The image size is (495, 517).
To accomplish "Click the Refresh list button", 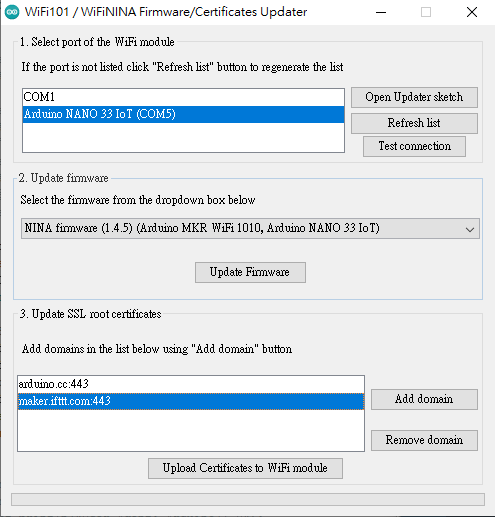I will point(414,123).
